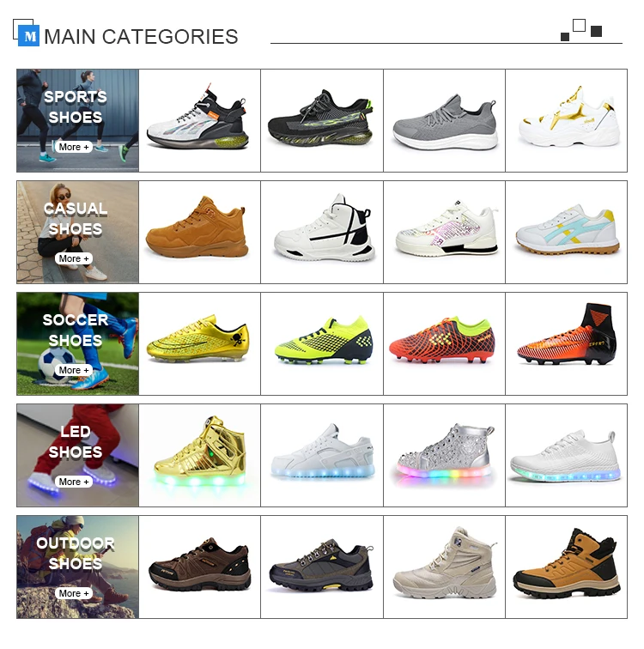644x649 pixels.
Task: Choose the neon yellow soccer cleat
Action: point(323,340)
